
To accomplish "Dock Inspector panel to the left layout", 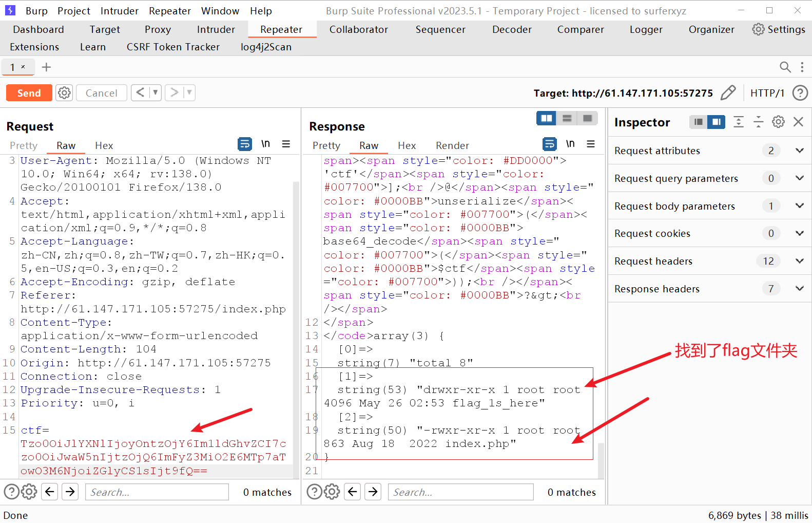I will 698,122.
